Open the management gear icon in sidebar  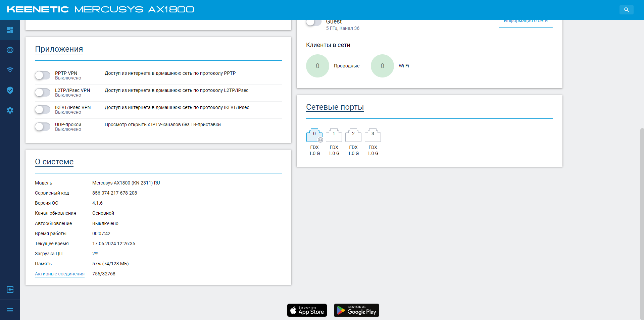click(x=10, y=110)
